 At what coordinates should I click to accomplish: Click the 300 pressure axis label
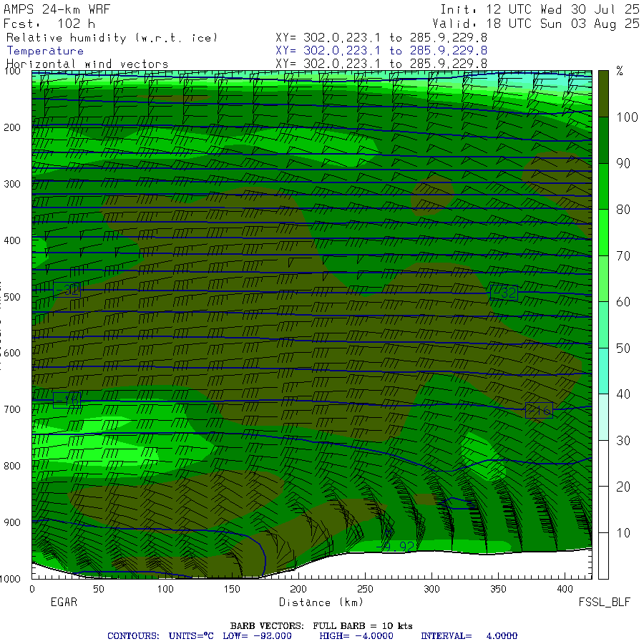click(x=12, y=184)
